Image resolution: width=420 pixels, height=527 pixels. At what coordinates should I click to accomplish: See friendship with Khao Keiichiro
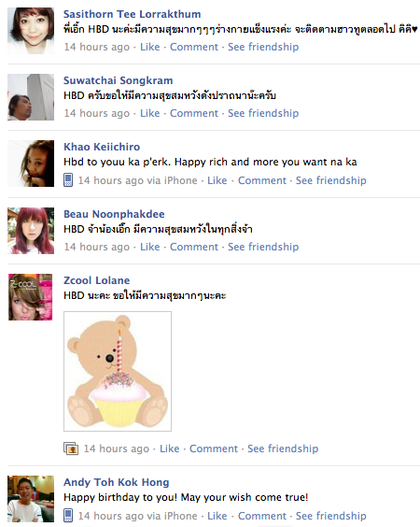330,180
